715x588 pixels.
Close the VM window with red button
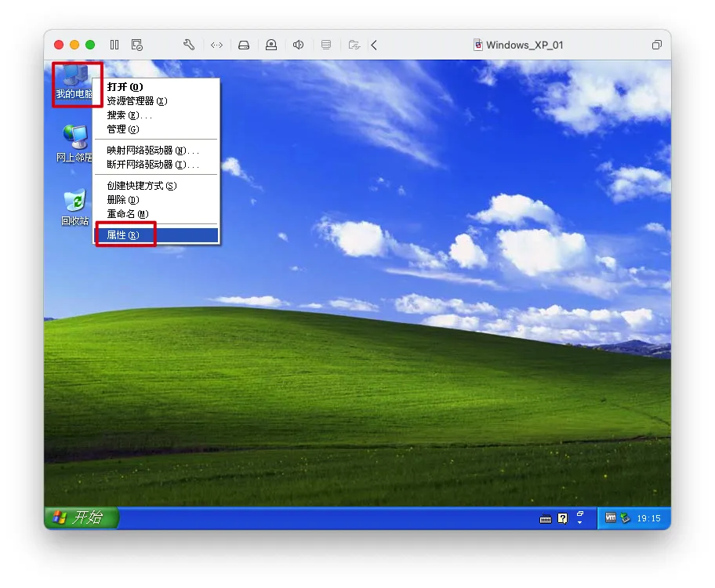59,45
